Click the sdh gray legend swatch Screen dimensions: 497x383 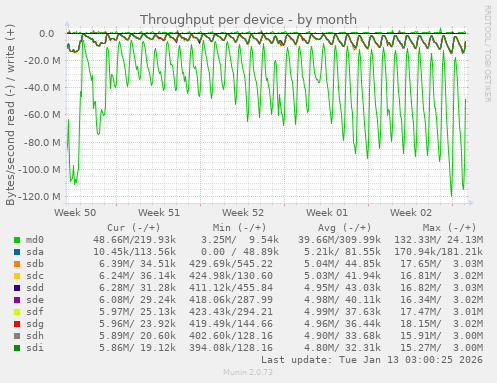pyautogui.click(x=17, y=336)
